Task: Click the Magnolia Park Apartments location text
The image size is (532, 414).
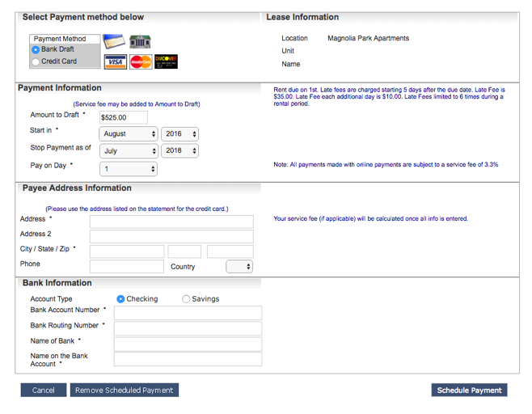Action: (x=368, y=38)
